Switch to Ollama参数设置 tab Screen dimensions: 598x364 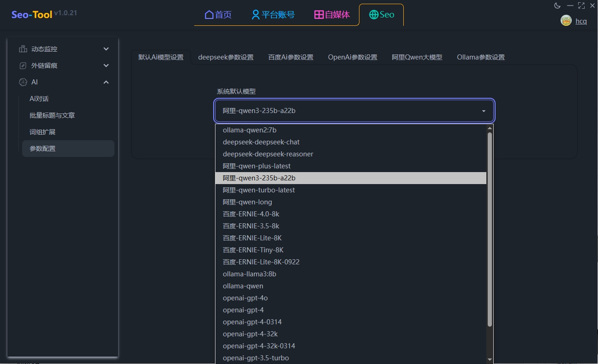(x=481, y=57)
